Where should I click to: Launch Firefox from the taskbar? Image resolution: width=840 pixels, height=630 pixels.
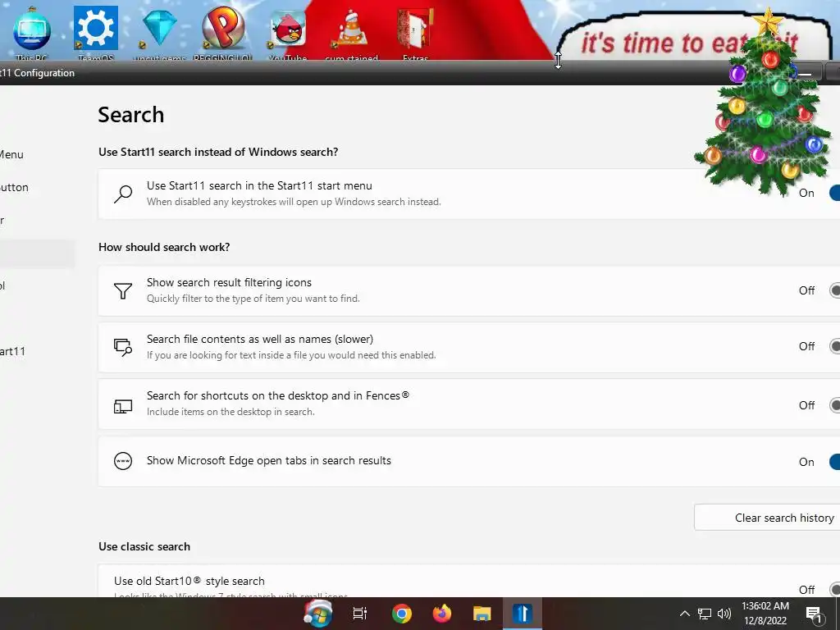[x=442, y=614]
